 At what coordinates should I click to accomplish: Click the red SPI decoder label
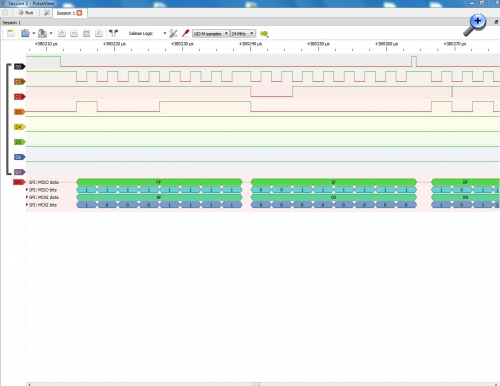(19, 182)
